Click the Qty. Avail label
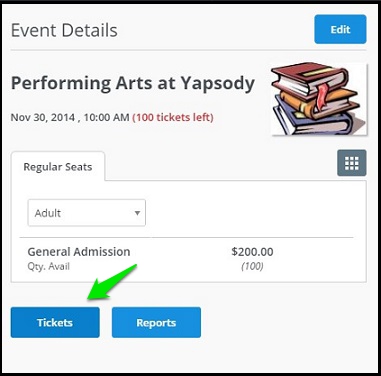Viewport: 381px width, 376px height. [x=49, y=266]
